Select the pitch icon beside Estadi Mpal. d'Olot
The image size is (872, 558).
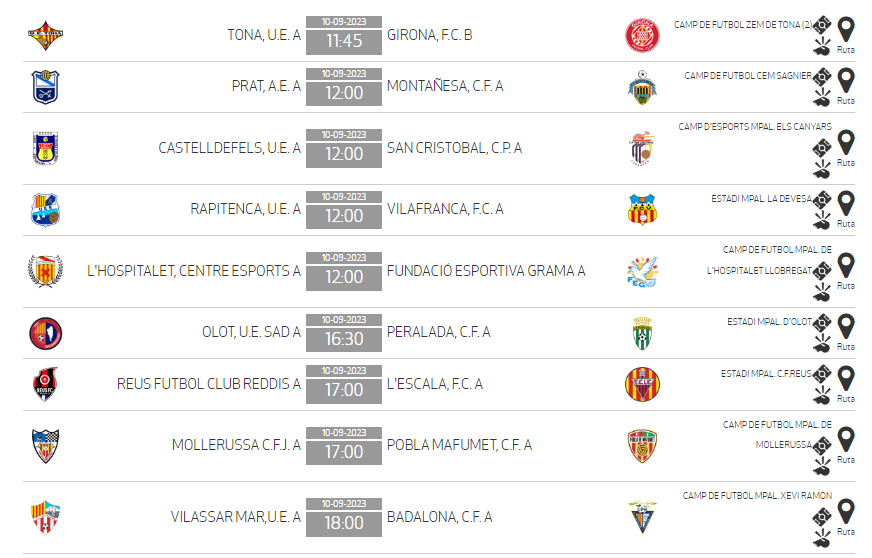(x=822, y=323)
